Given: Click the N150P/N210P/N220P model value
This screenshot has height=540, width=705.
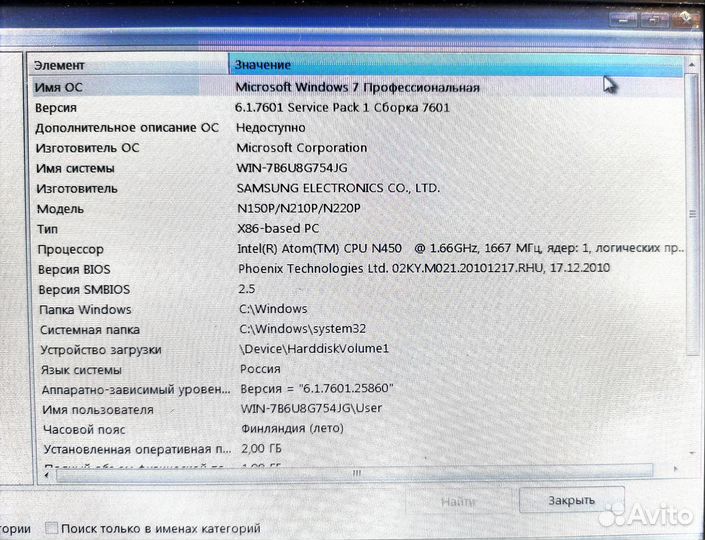Looking at the screenshot, I should (299, 209).
